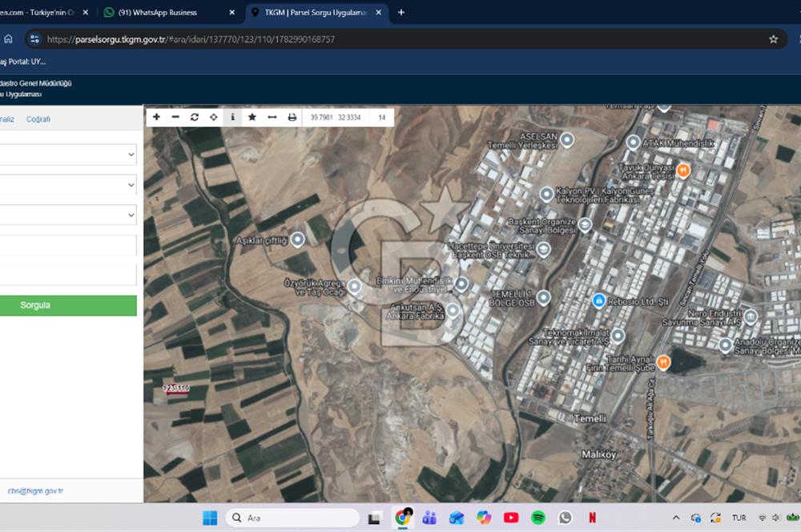The width and height of the screenshot is (801, 532).
Task: Switch to the Coğrafi tab
Action: (x=38, y=119)
